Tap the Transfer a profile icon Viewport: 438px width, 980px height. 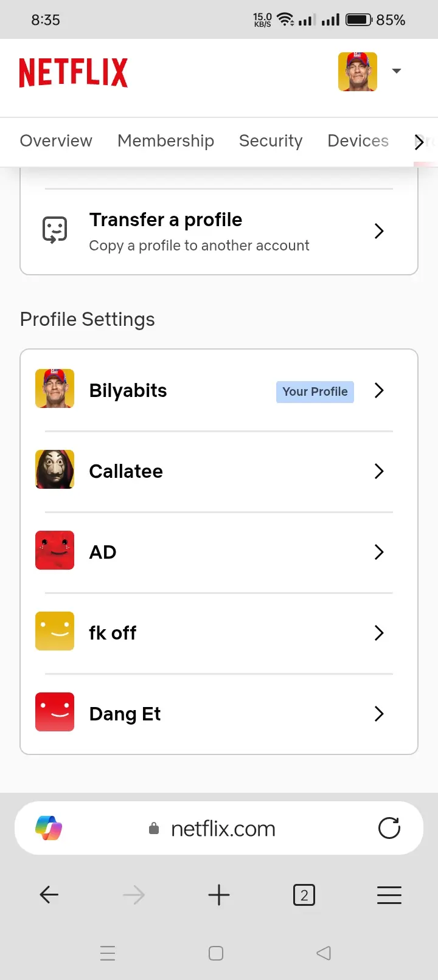click(x=55, y=230)
